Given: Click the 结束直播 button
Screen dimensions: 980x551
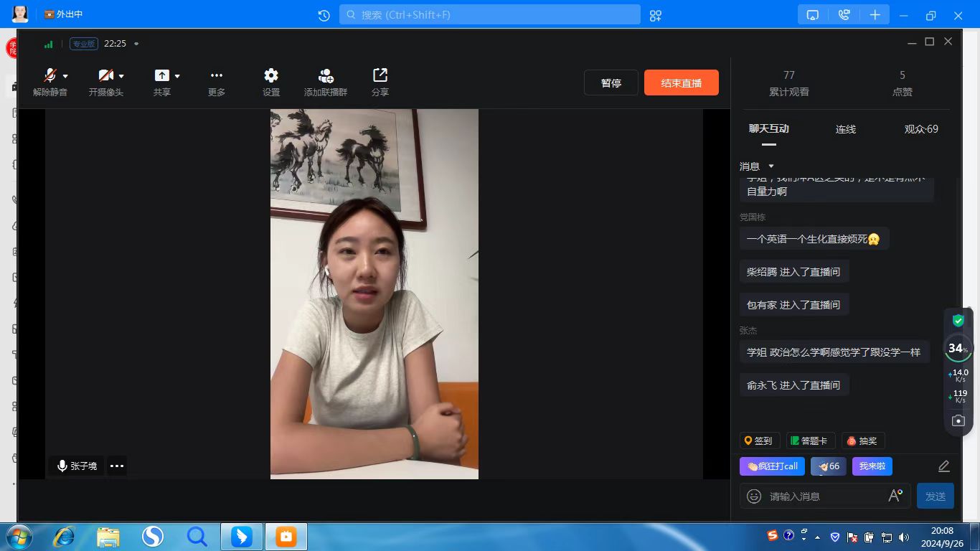Looking at the screenshot, I should point(681,83).
